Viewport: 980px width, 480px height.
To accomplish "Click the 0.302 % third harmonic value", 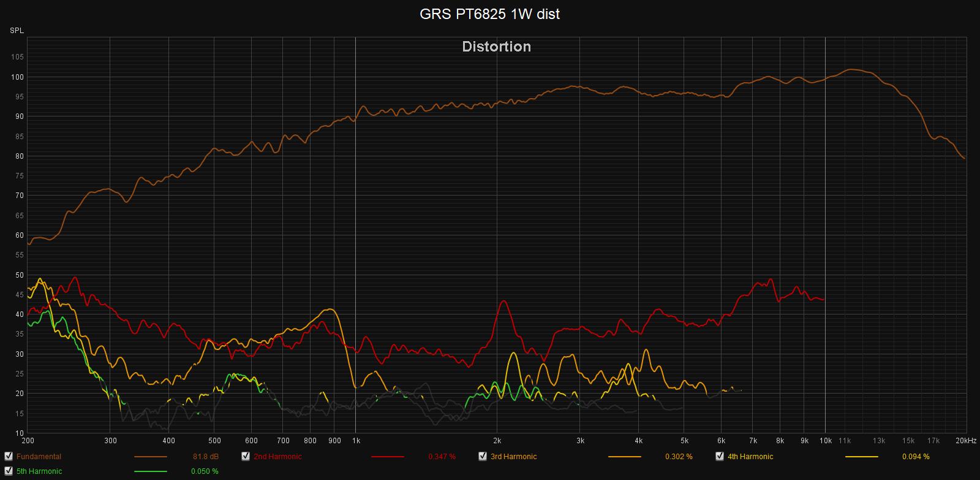I will (x=679, y=457).
